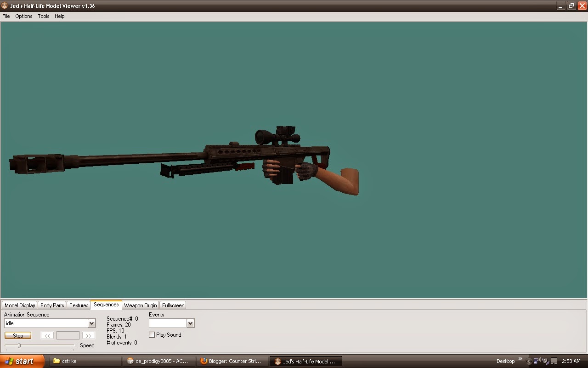The image size is (588, 368).
Task: Close the Half-Life Model Viewer window
Action: tap(582, 6)
